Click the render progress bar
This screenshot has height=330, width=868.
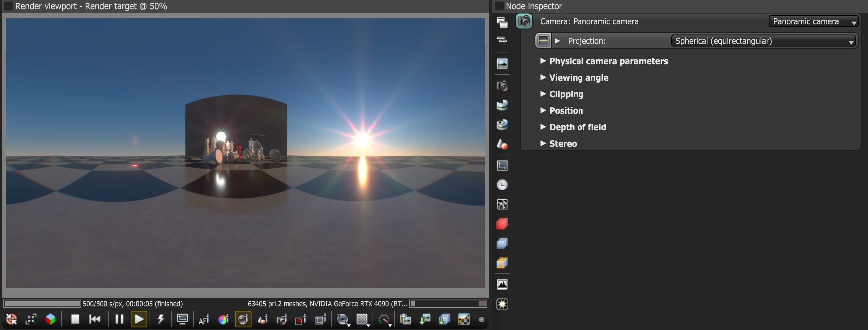point(42,304)
